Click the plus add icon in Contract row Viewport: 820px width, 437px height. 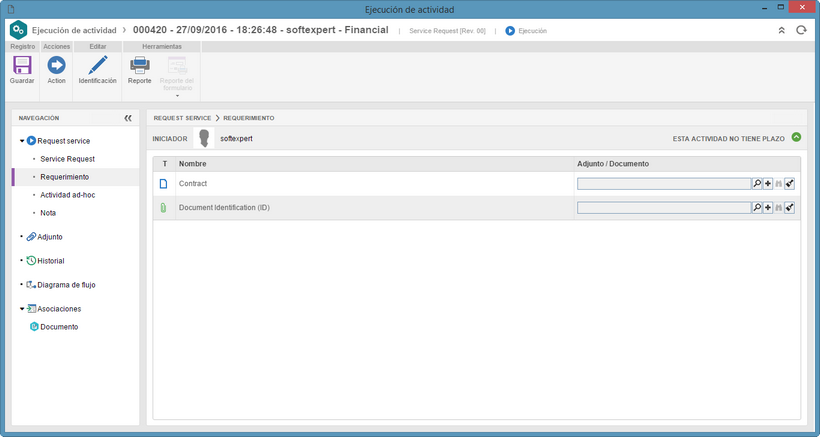point(768,184)
